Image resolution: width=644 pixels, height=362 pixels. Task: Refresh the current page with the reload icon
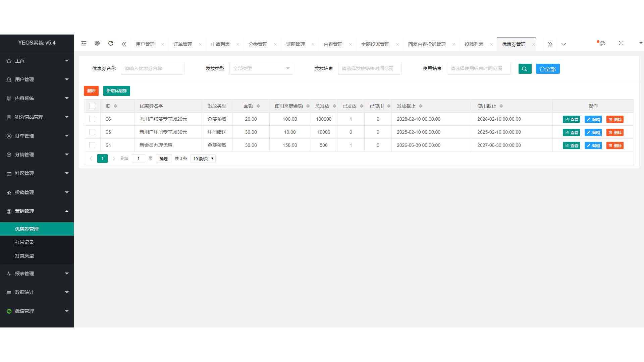click(x=111, y=43)
